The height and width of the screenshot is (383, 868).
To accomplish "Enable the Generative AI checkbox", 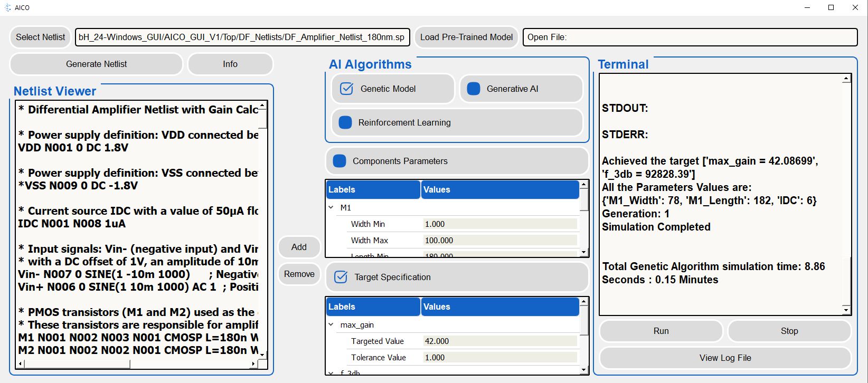I will [x=474, y=89].
